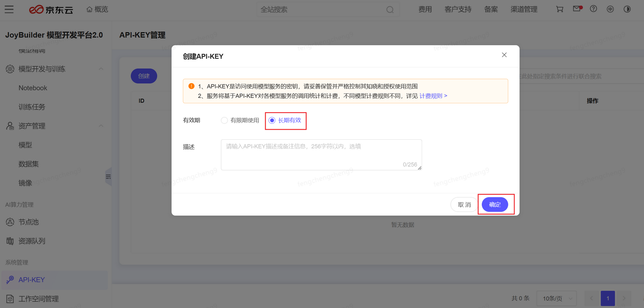Open 资源队列 label in the sidebar
The width and height of the screenshot is (644, 308).
32,241
